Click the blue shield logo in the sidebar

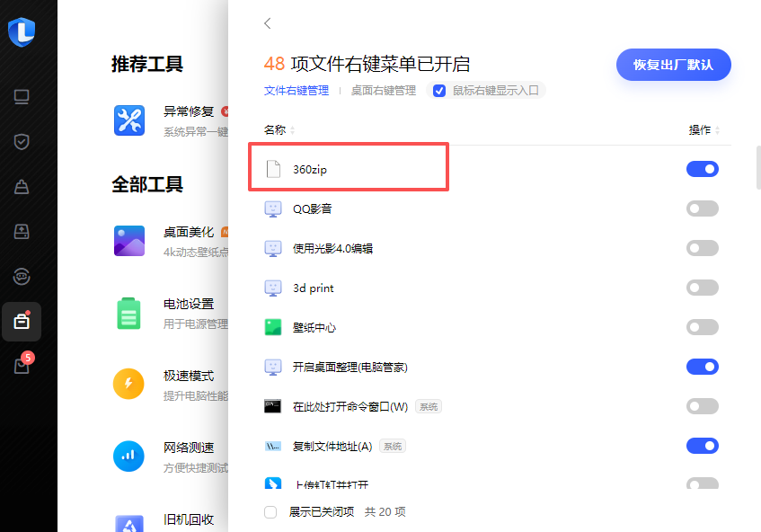[x=21, y=31]
